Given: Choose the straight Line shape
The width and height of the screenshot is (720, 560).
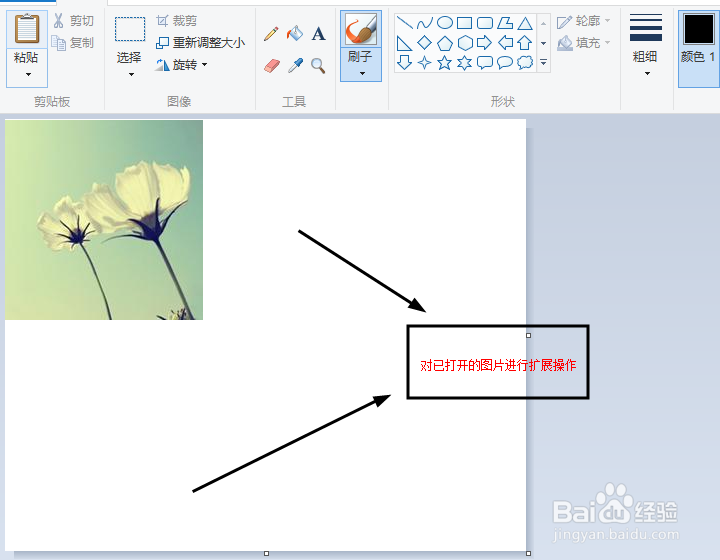Looking at the screenshot, I should tap(405, 22).
